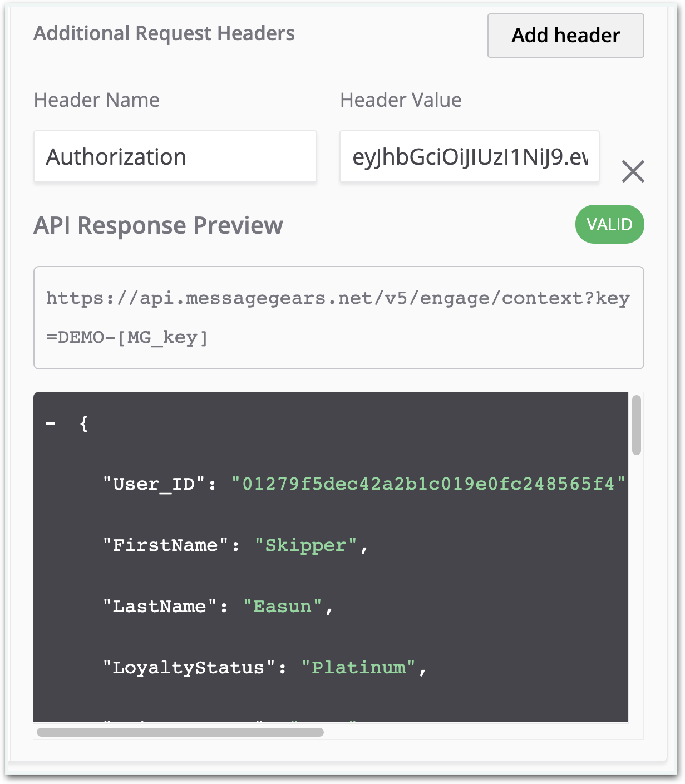Click the X icon next to header value
This screenshot has height=784, width=685.
[633, 172]
